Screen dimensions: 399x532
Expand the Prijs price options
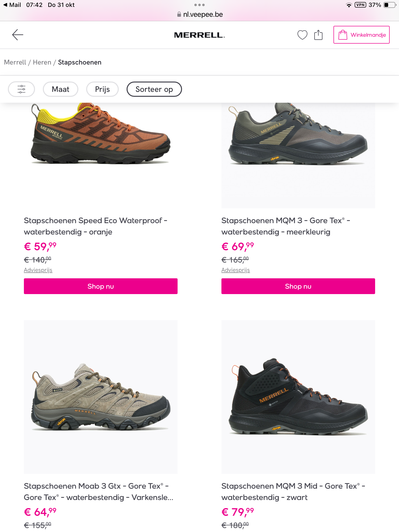102,89
